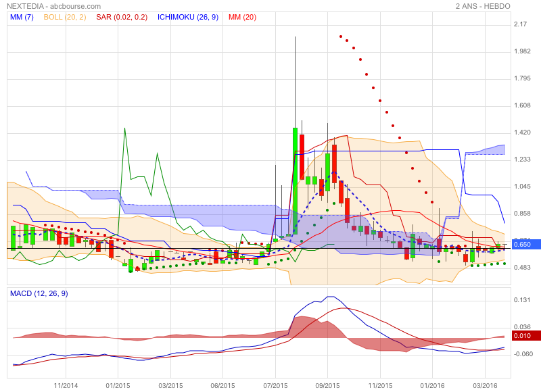The image size is (541, 392).
Task: Click the 0.131 MACD axis label
Action: point(522,300)
